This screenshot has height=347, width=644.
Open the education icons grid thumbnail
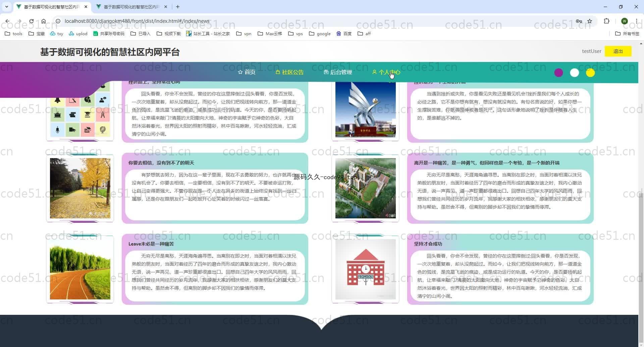[x=80, y=111]
